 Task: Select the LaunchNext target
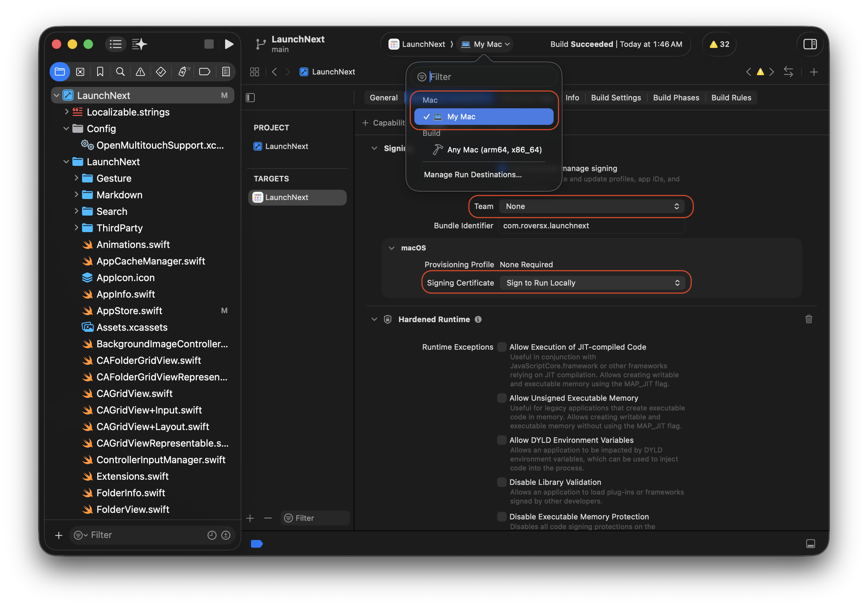coord(297,197)
